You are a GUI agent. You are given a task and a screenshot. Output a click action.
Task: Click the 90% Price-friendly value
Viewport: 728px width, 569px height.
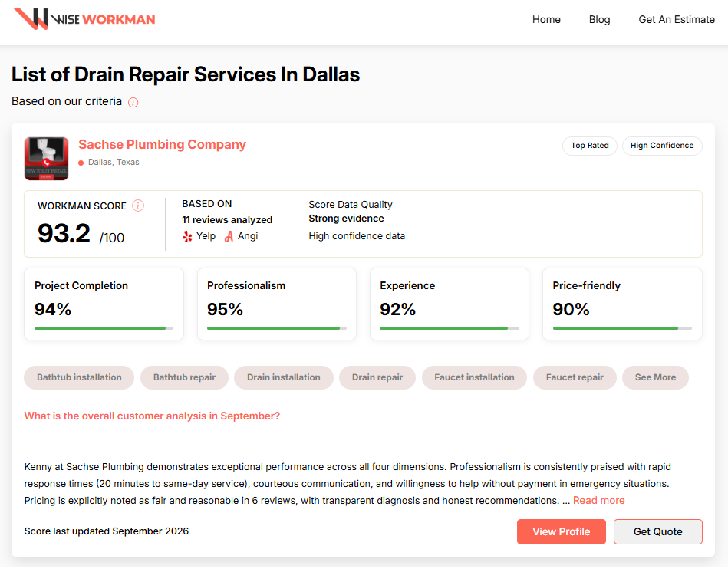click(x=571, y=310)
